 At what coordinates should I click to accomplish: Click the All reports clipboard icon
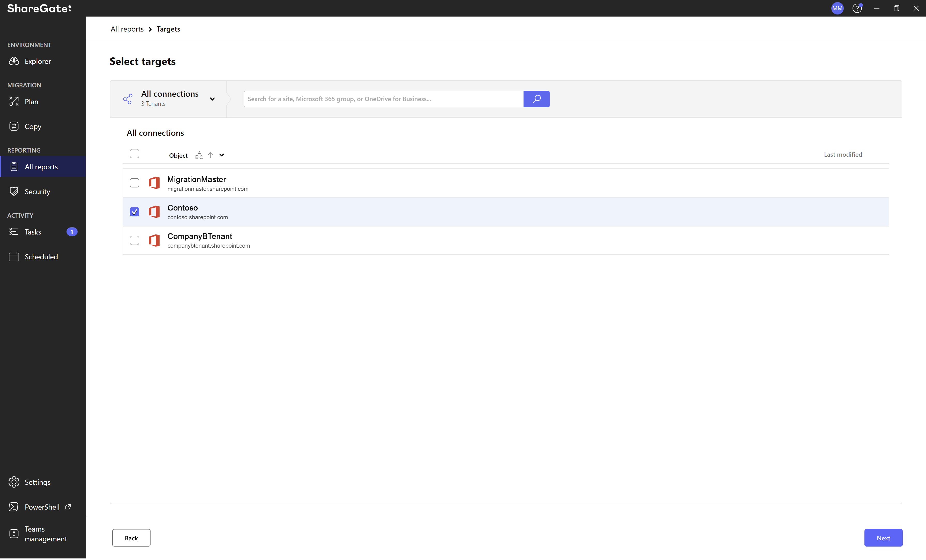(14, 167)
